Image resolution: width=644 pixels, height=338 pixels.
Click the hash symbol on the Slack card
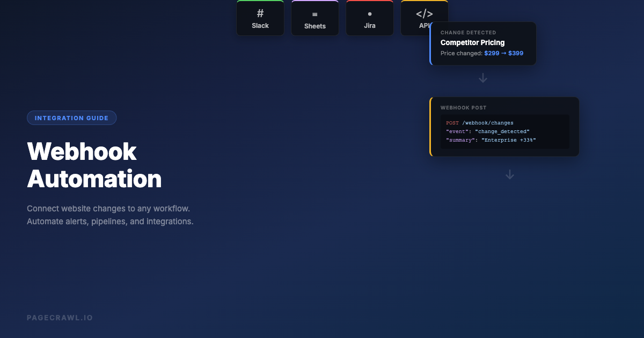260,13
